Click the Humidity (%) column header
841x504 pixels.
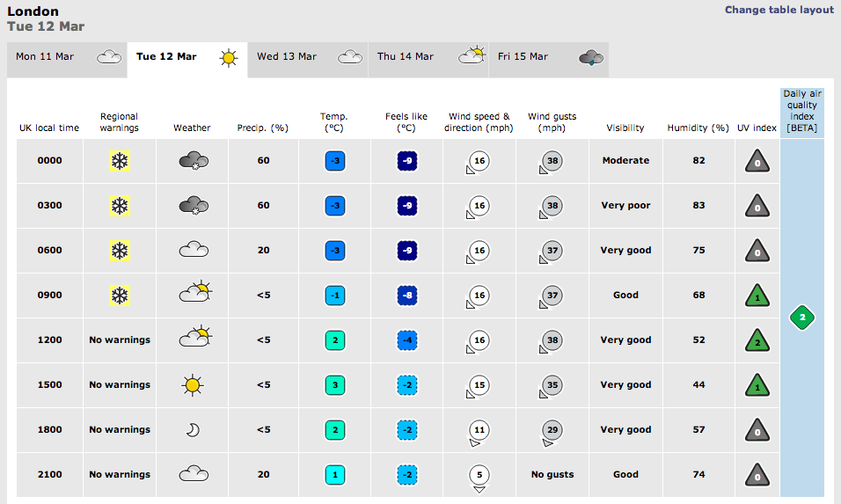698,128
